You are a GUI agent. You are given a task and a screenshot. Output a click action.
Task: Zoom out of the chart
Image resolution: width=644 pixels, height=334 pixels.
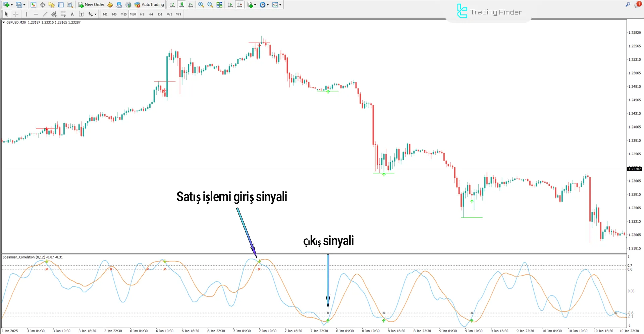[x=210, y=5]
